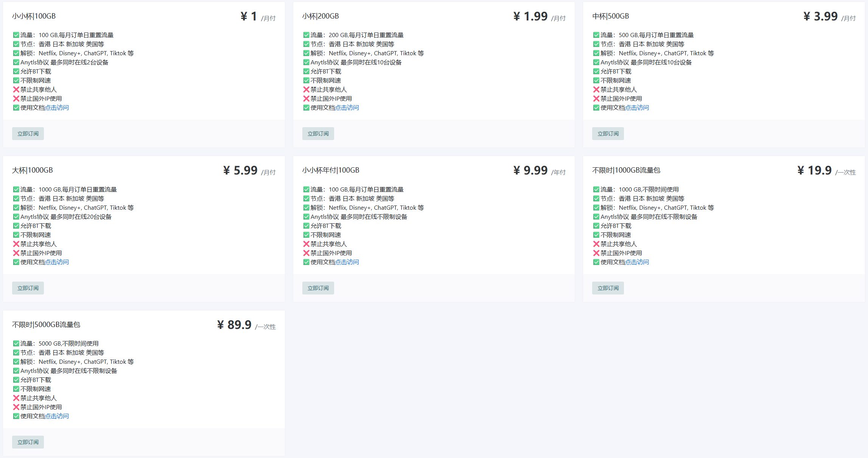The width and height of the screenshot is (868, 458).
Task: Click check beside 使用文档 in 大杯|1000GB card
Action: point(16,262)
